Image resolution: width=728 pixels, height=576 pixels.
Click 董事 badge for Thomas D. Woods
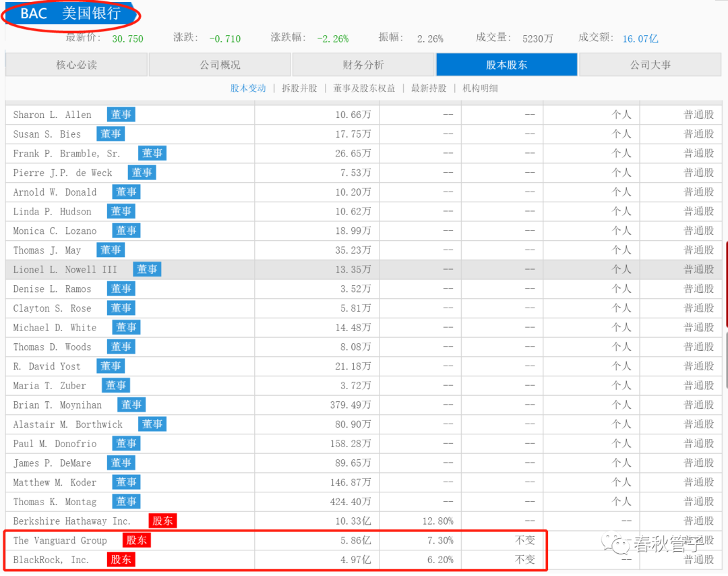[x=121, y=347]
